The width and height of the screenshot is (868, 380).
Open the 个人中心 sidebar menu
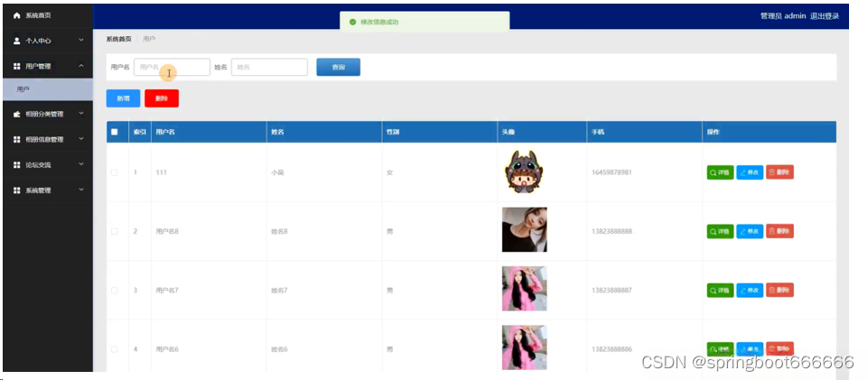pos(48,41)
